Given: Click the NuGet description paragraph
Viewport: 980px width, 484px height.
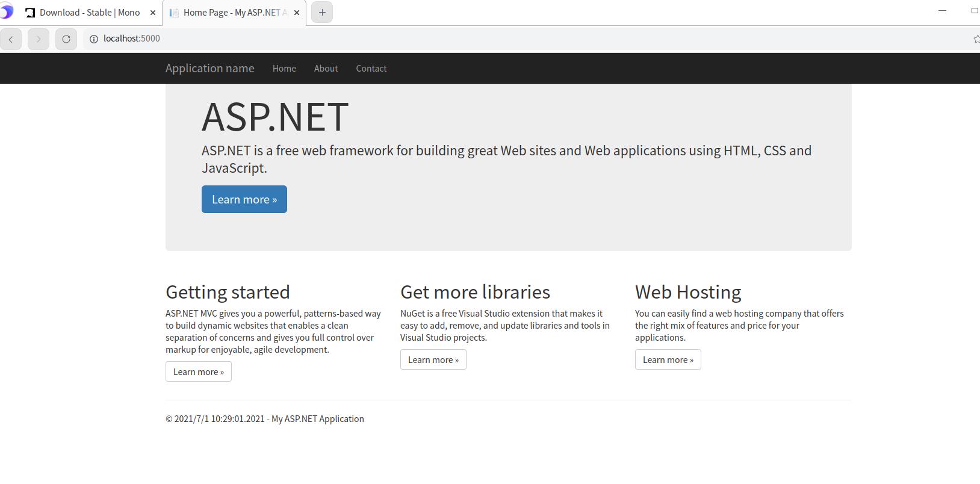Looking at the screenshot, I should 505,326.
